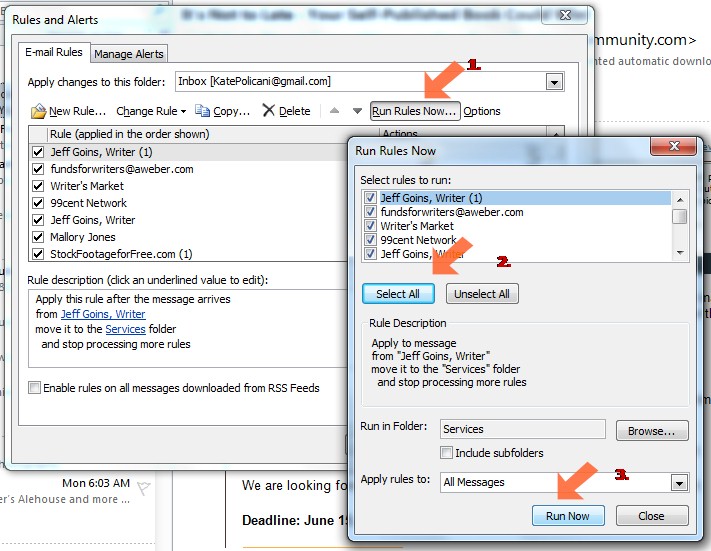Click the New Rule envelope icon
The image size is (711, 551).
[38, 111]
